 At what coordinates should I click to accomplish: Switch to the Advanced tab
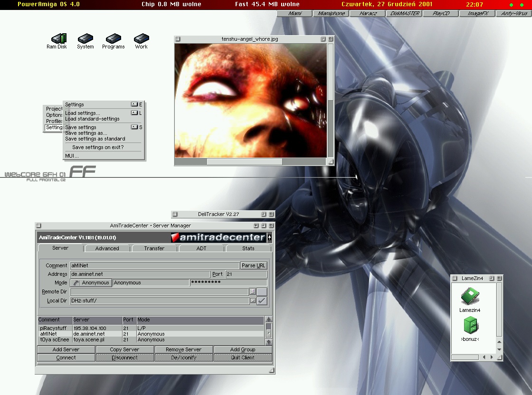coord(107,248)
